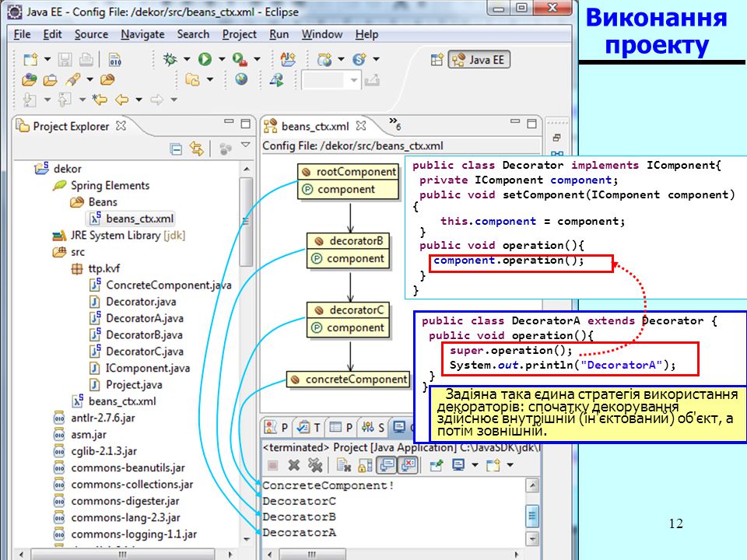The width and height of the screenshot is (747, 560).
Task: Open the Web Browser globe icon
Action: tap(241, 79)
